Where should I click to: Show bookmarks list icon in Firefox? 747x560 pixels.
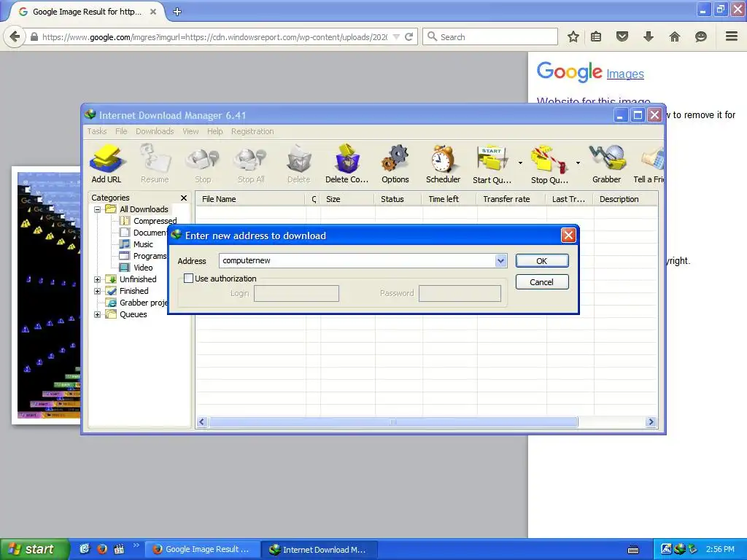(x=596, y=36)
